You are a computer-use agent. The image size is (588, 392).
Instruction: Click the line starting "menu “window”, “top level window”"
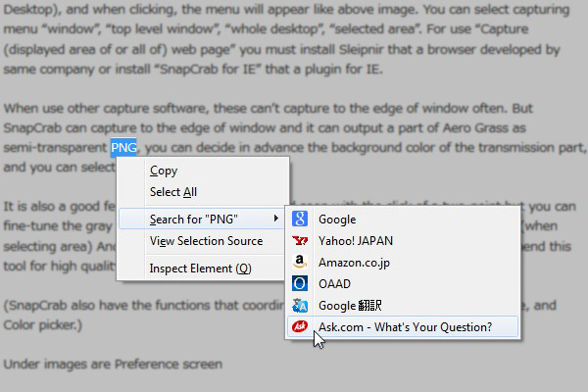[266, 29]
